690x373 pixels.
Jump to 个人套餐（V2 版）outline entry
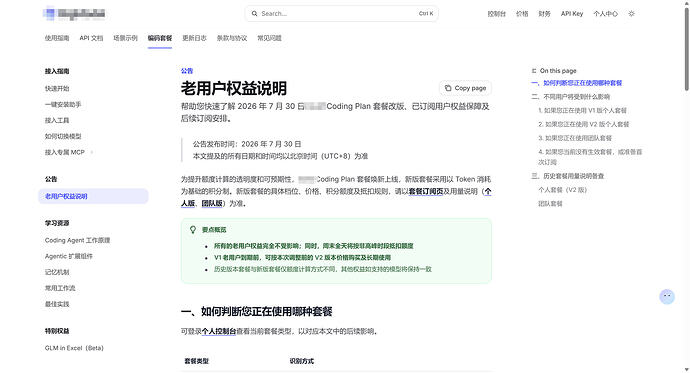click(562, 190)
